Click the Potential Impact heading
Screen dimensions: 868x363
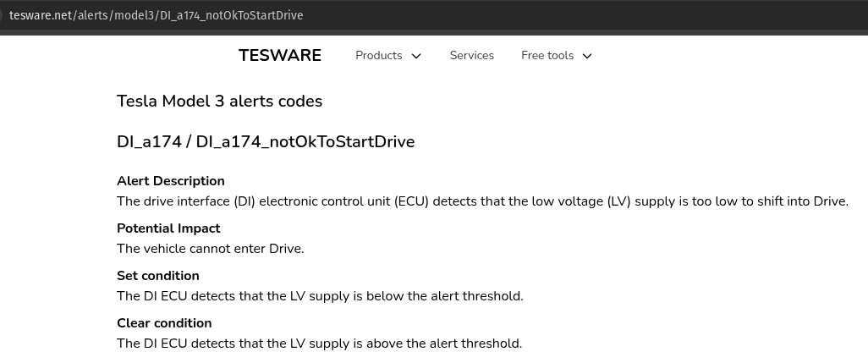[x=168, y=228]
